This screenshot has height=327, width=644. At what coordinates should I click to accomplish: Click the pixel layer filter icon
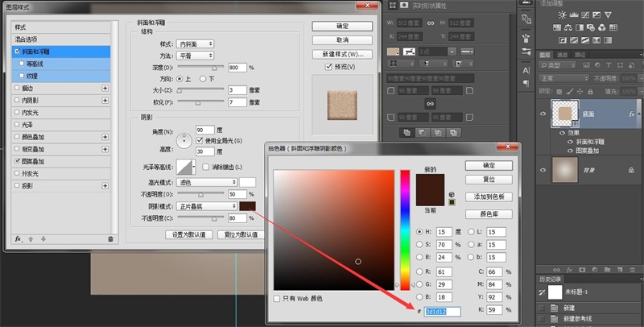click(x=586, y=65)
